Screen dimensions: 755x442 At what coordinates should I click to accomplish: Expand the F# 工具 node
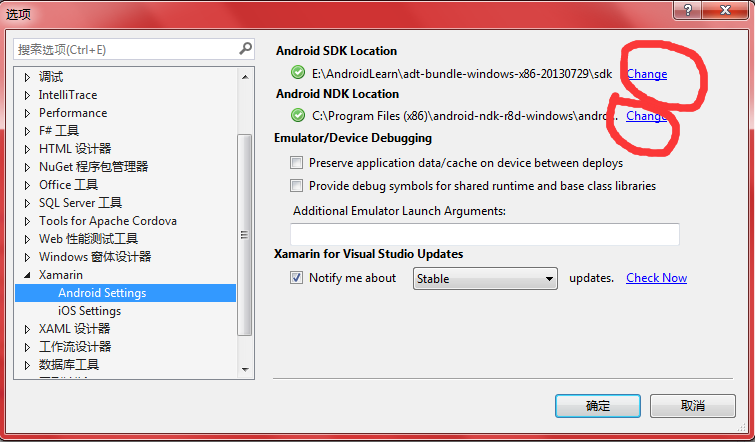point(27,131)
